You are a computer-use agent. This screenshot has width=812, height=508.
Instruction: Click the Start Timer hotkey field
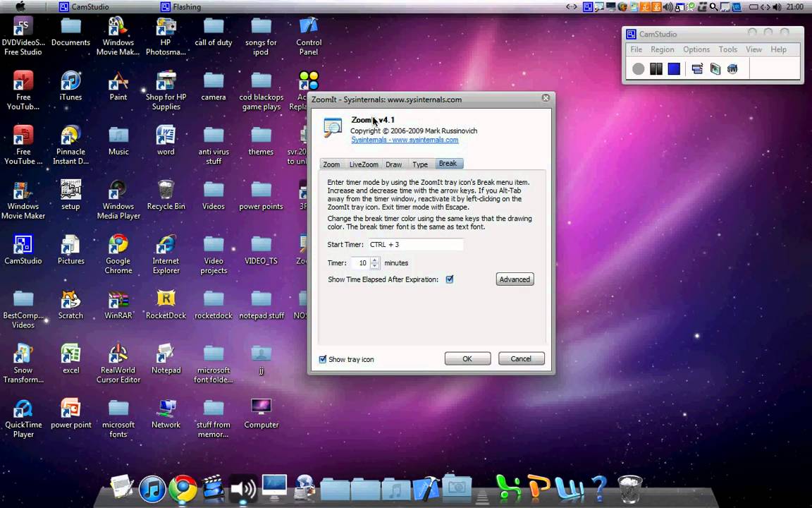point(416,245)
